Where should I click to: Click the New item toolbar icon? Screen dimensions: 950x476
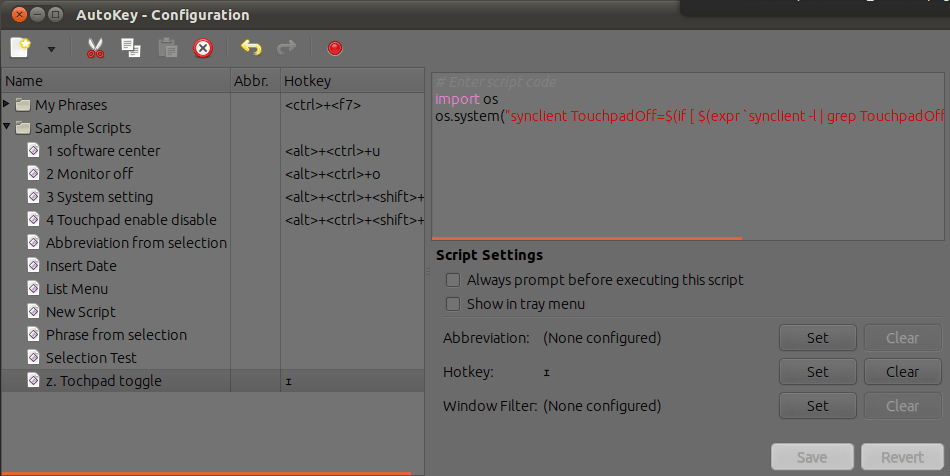pyautogui.click(x=21, y=48)
